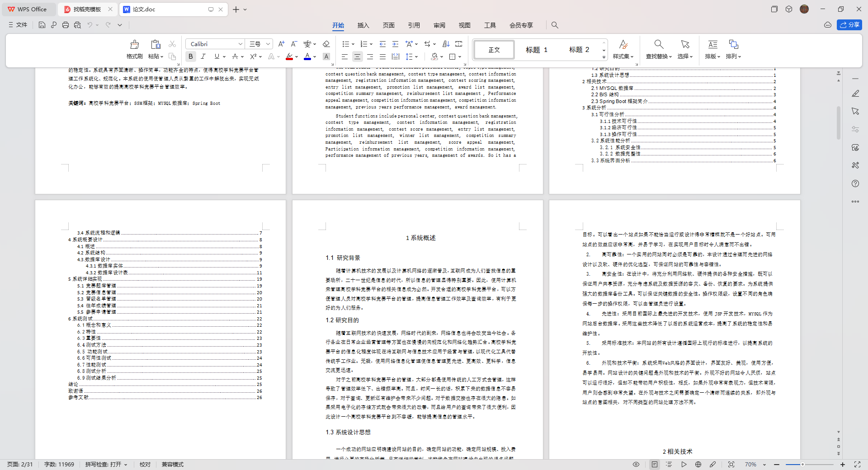Toggle center text alignment
The width and height of the screenshot is (868, 470).
[x=357, y=56]
